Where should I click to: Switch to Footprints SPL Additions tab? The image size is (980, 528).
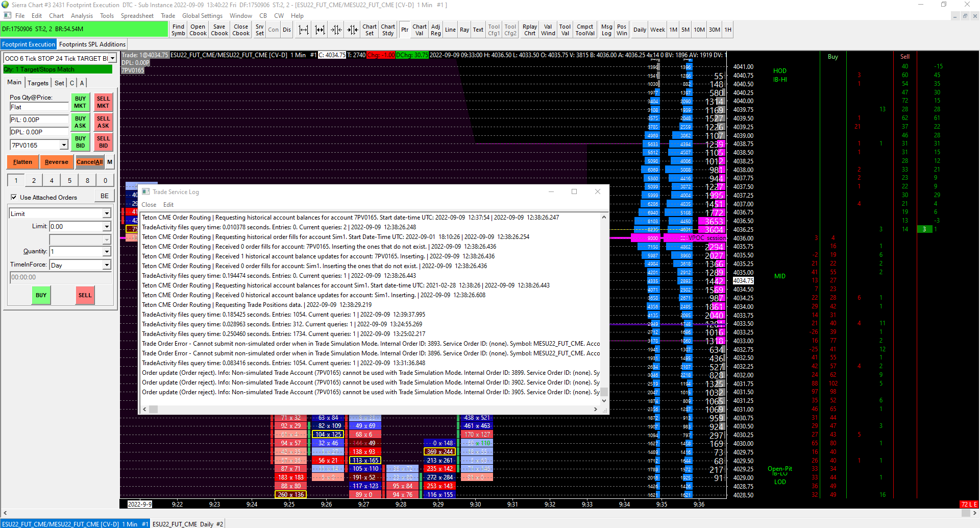point(92,44)
